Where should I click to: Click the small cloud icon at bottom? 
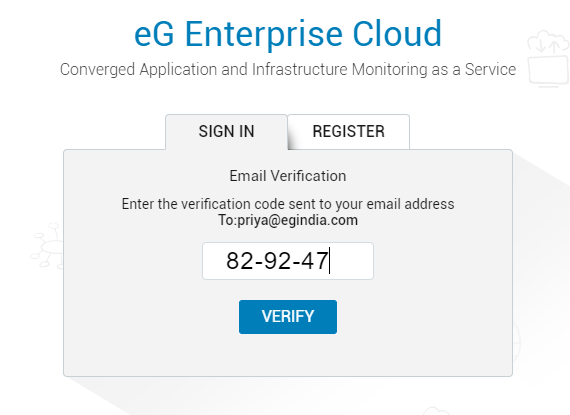(436, 411)
